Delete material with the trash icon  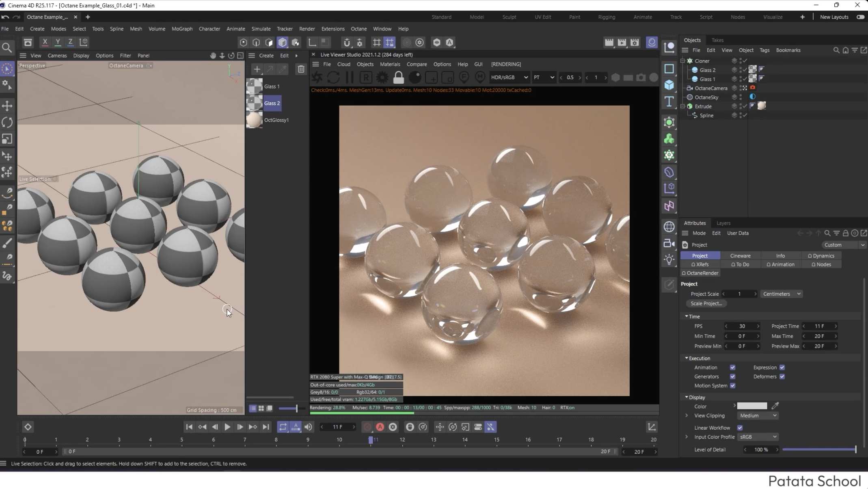301,69
